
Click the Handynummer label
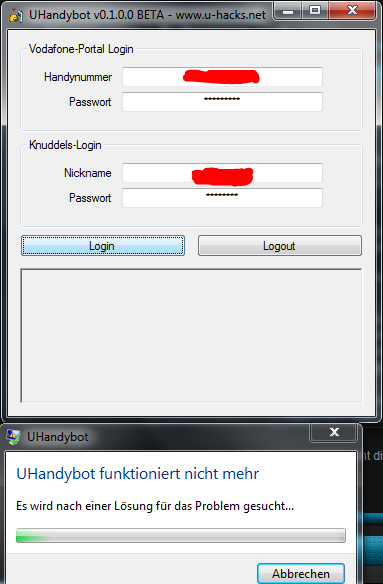click(x=78, y=77)
